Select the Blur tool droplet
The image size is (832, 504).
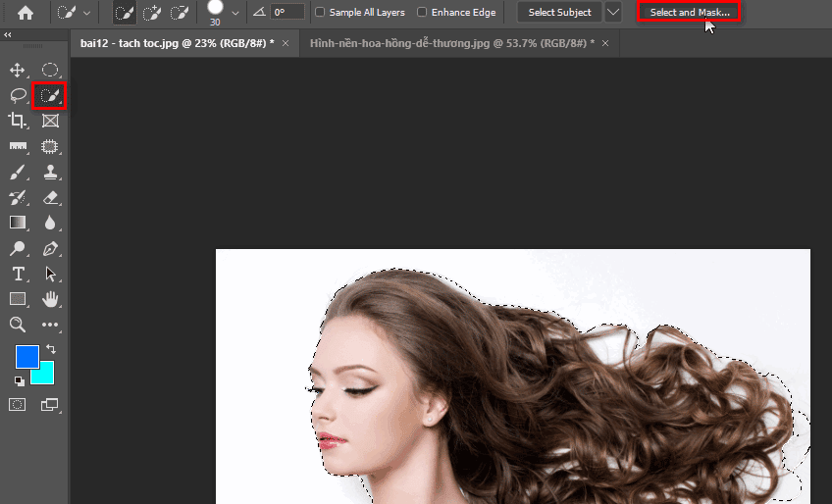pos(50,223)
